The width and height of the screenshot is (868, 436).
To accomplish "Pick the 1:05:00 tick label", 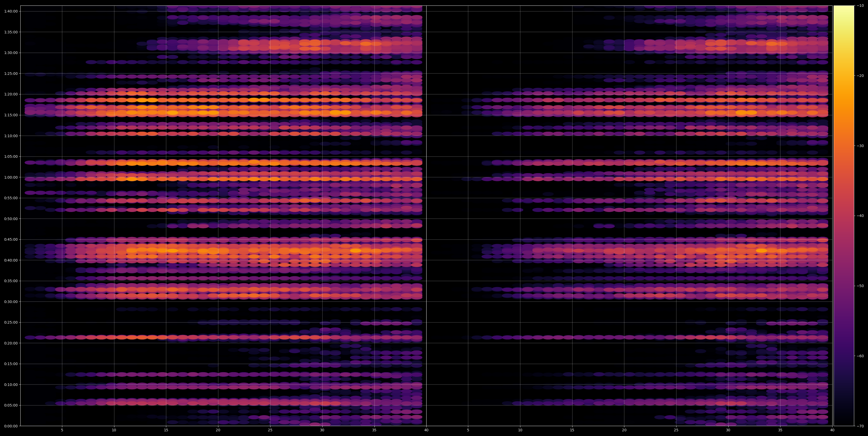I will pos(11,156).
